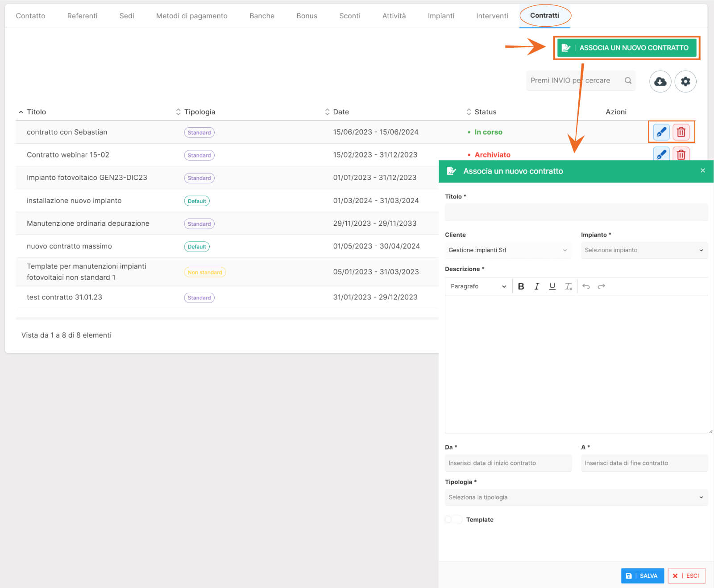Screen dimensions: 714x588
Task: Edit the 'contratto con Sebastian' contract
Action: 661,132
